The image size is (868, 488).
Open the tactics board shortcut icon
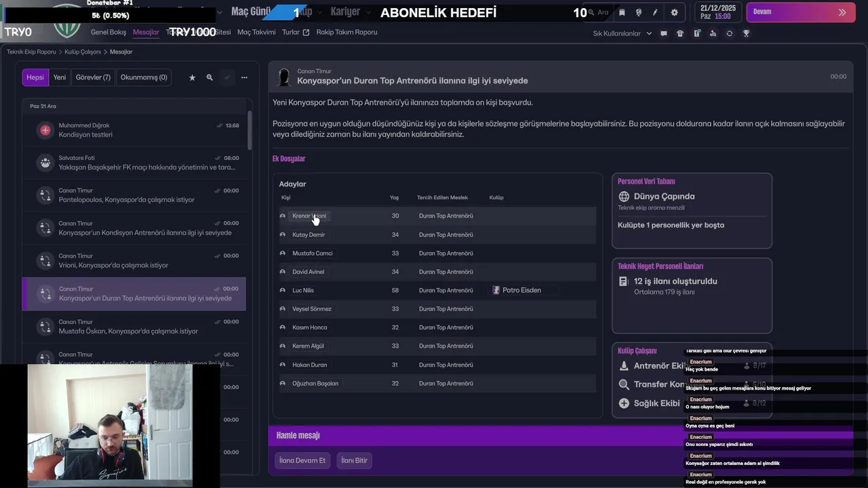(x=696, y=33)
